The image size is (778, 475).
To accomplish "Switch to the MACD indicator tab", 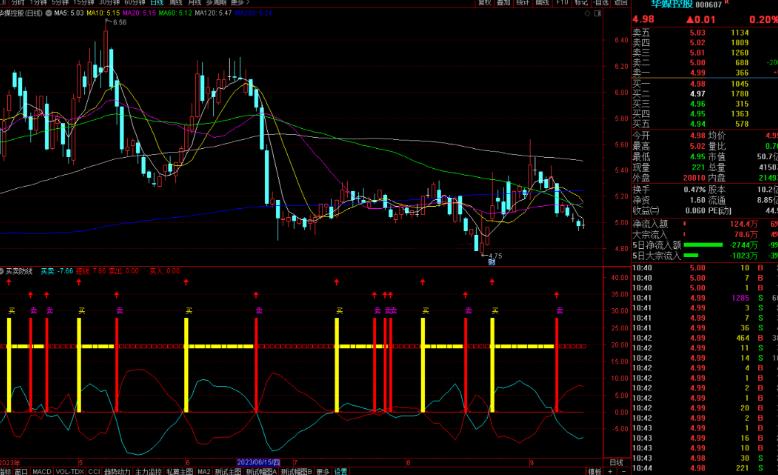I will 42,472.
